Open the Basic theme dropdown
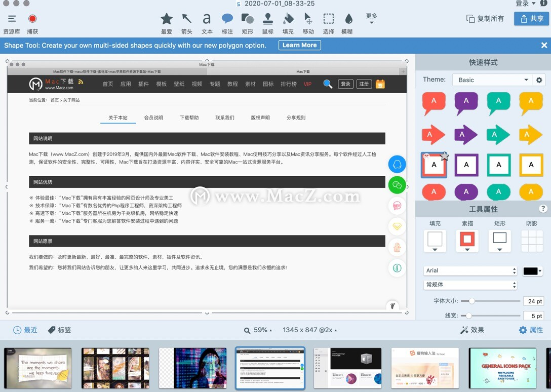The width and height of the screenshot is (551, 392). (491, 80)
